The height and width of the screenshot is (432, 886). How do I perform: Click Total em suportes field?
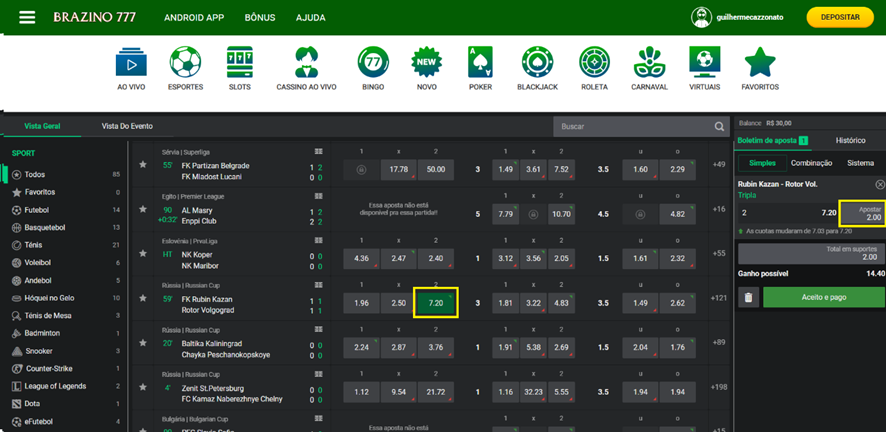[810, 253]
